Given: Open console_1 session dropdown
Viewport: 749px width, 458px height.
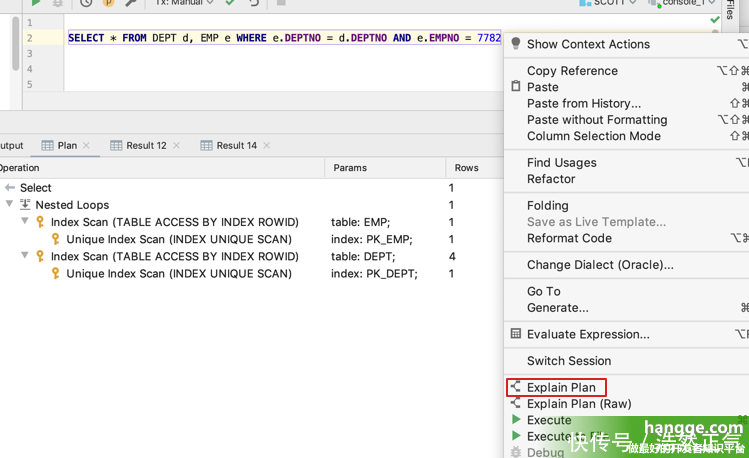Looking at the screenshot, I should point(682,2).
